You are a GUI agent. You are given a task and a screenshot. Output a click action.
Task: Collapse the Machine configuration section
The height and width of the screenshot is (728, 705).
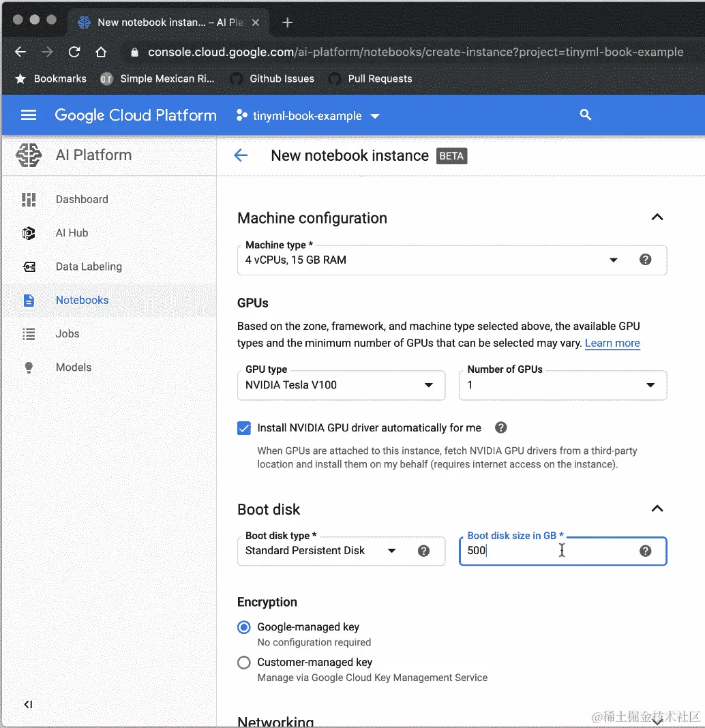pos(657,217)
